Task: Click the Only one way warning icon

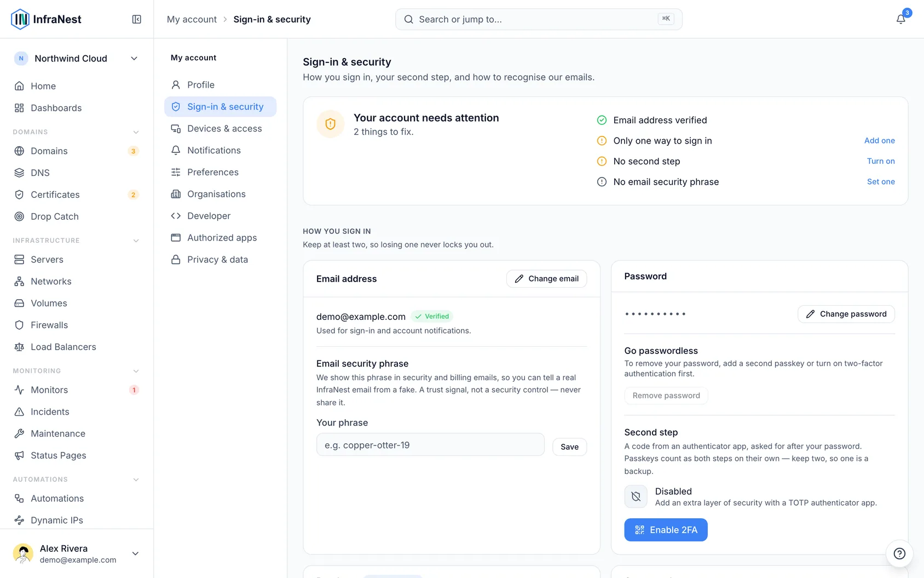Action: click(602, 141)
